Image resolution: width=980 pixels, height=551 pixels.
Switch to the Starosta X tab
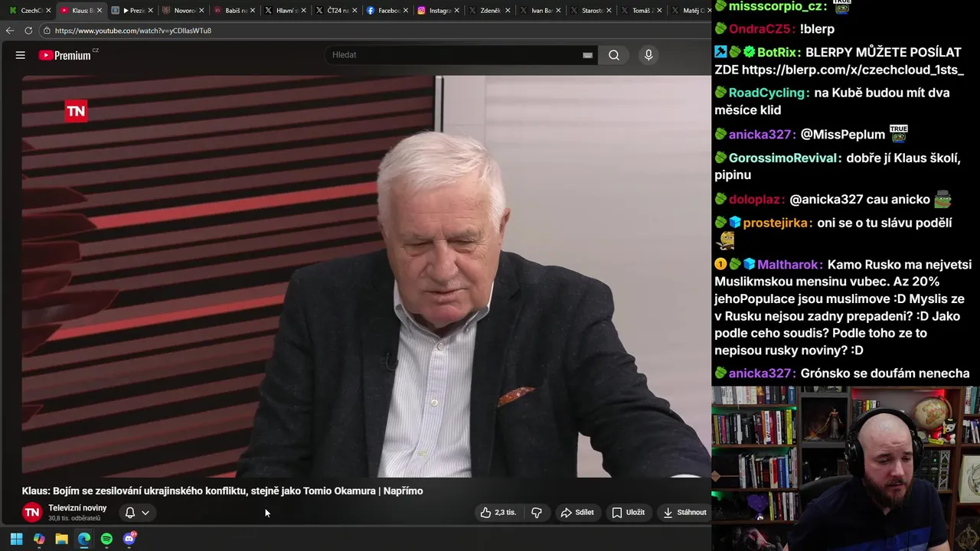pyautogui.click(x=590, y=11)
